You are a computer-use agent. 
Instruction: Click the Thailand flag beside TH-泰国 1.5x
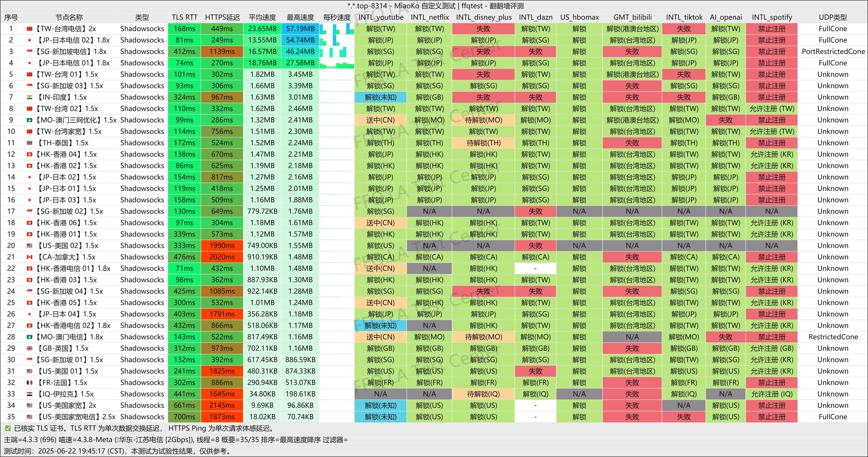tap(29, 143)
